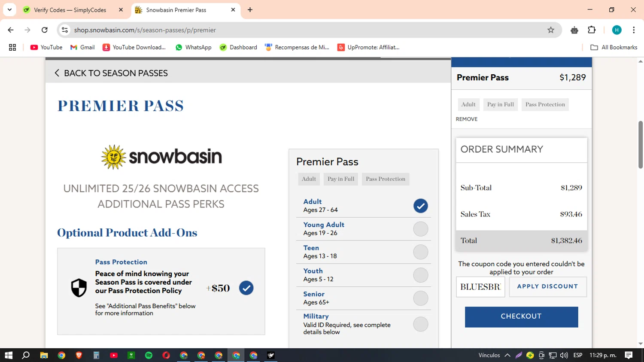Open YouTube Download bookmark
The image size is (644, 362).
[134, 47]
